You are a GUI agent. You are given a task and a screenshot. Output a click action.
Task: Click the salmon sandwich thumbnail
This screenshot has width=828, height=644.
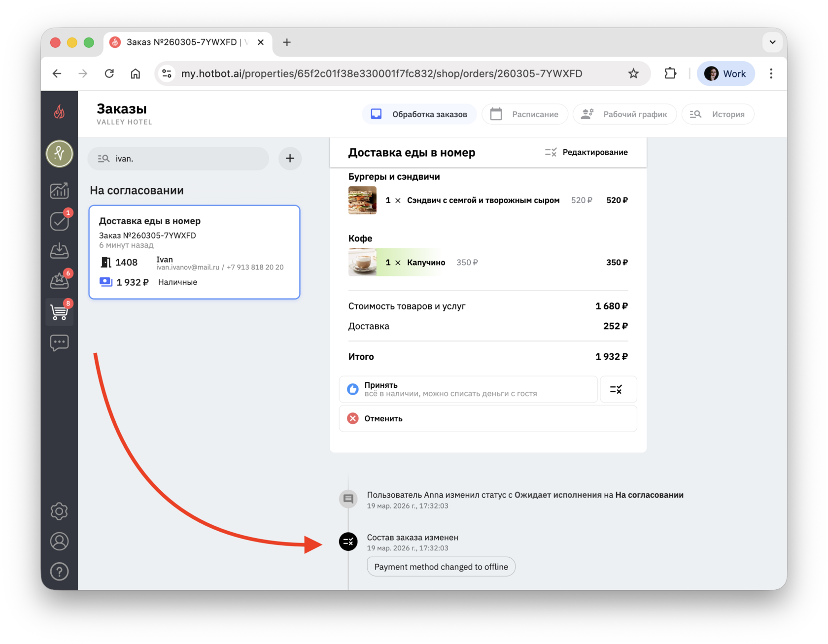(x=362, y=201)
